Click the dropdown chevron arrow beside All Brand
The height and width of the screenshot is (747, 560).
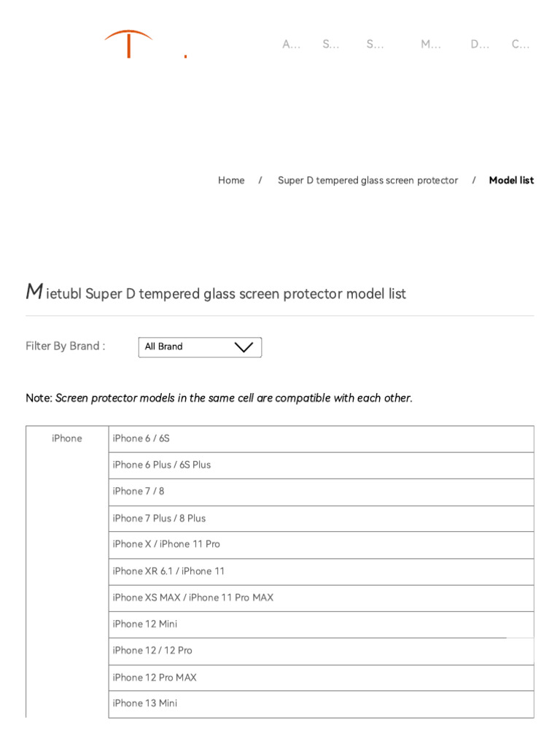click(x=244, y=347)
